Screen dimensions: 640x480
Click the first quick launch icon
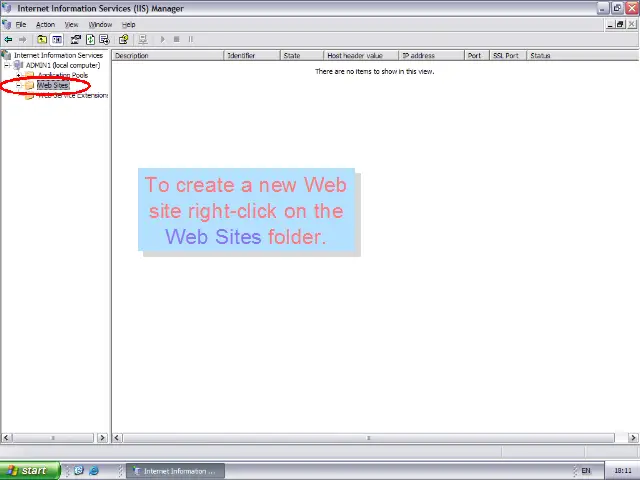79,471
